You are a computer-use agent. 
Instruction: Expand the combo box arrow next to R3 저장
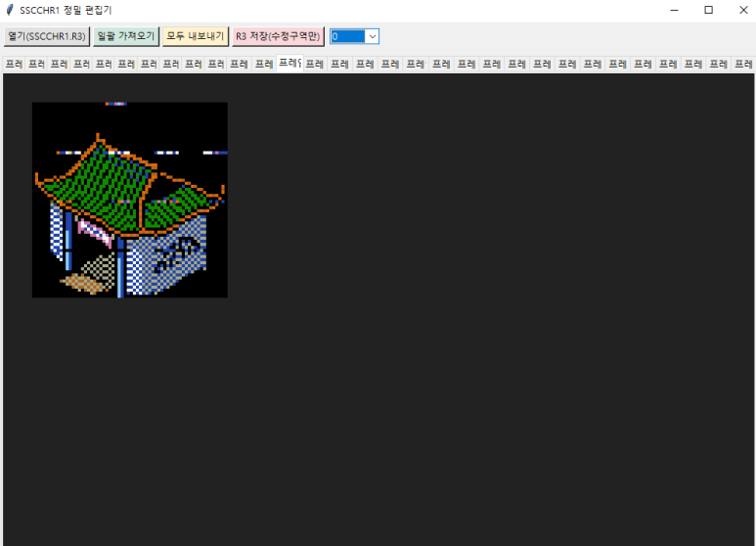(373, 36)
